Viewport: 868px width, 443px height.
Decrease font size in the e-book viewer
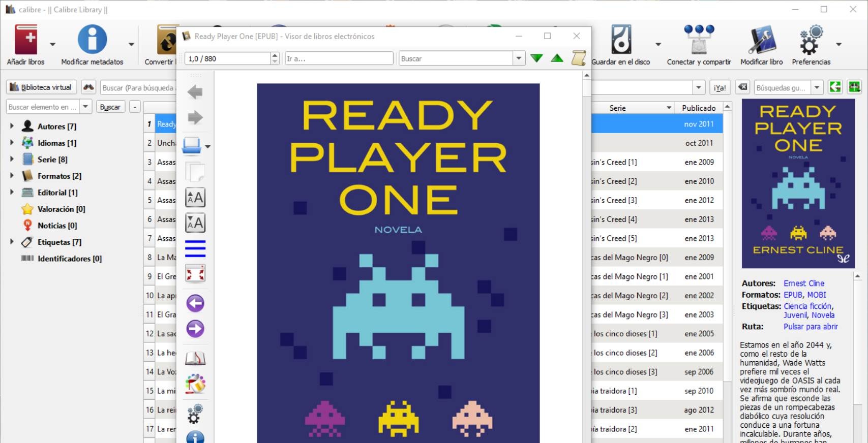tap(195, 223)
